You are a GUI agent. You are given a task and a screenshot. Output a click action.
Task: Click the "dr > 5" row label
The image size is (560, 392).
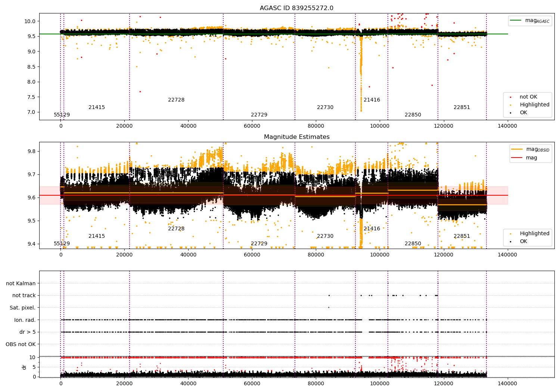point(28,332)
